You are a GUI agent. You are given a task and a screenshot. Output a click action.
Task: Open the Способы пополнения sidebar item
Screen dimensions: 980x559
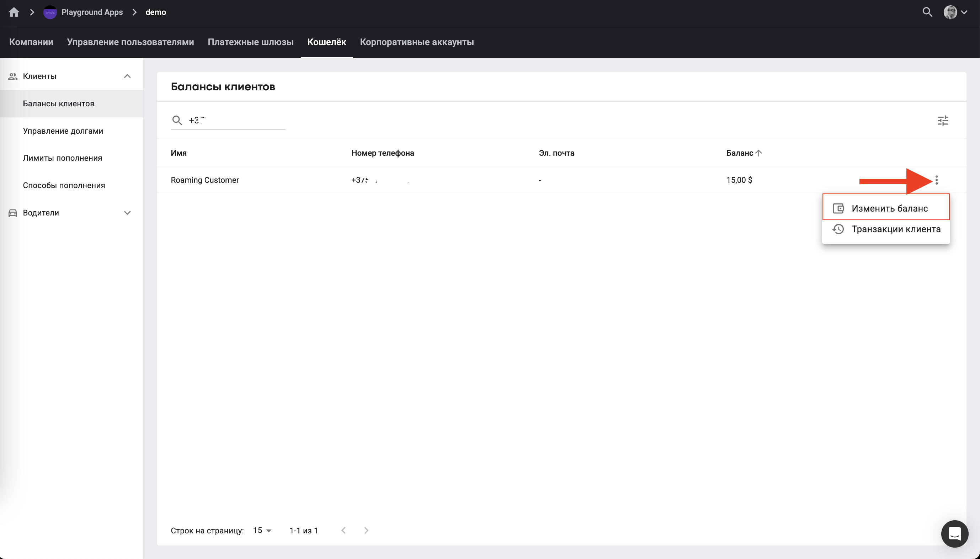point(64,185)
